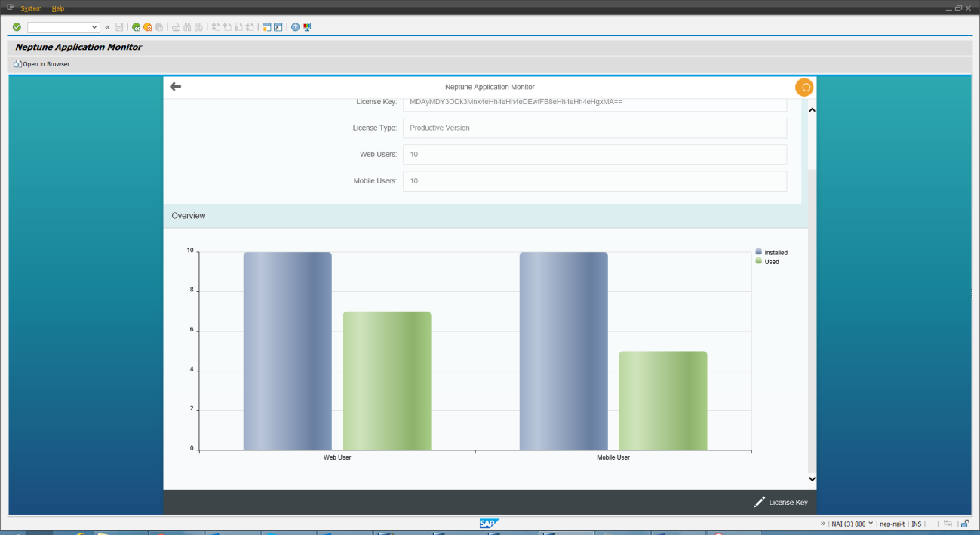Open the Help menu
The image size is (980, 535).
58,8
